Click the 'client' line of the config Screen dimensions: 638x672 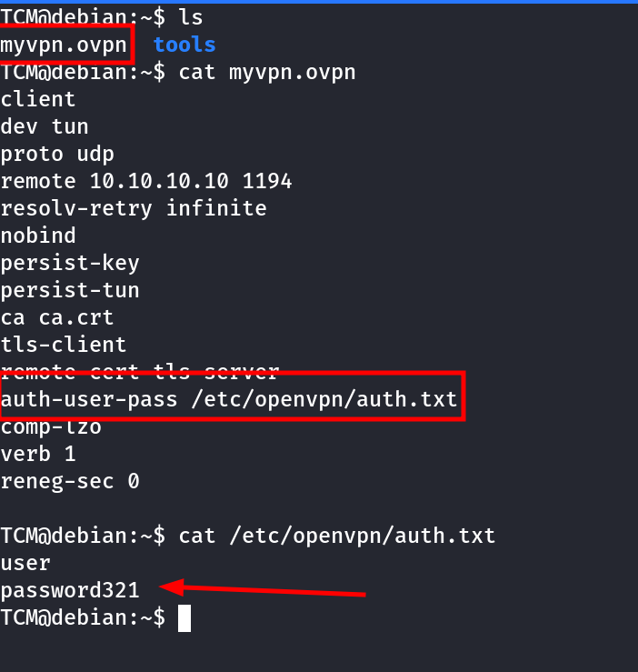click(38, 99)
